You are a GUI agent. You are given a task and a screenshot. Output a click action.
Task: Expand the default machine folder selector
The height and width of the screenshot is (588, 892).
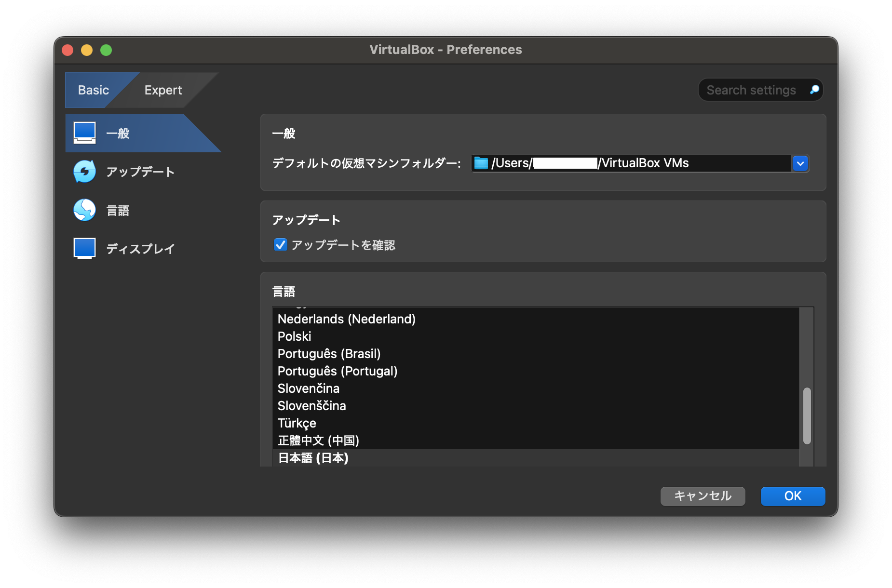[x=800, y=163]
